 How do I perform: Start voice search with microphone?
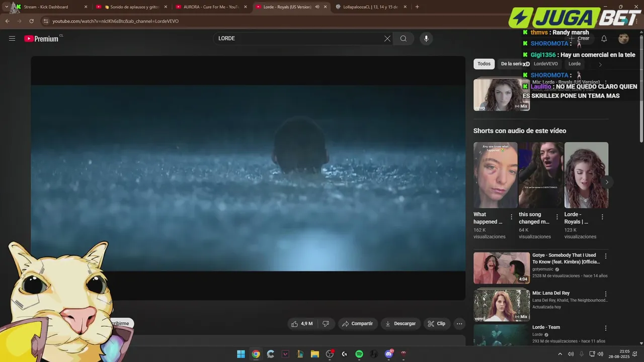(426, 39)
